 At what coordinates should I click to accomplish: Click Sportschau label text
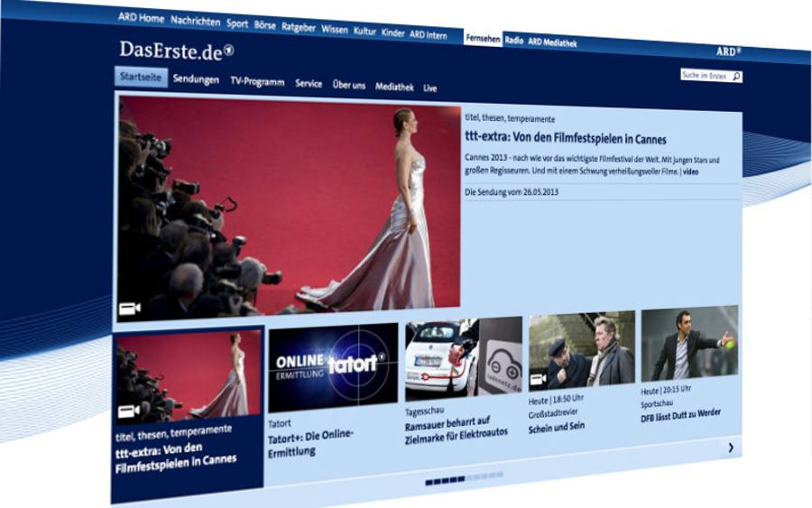[657, 403]
